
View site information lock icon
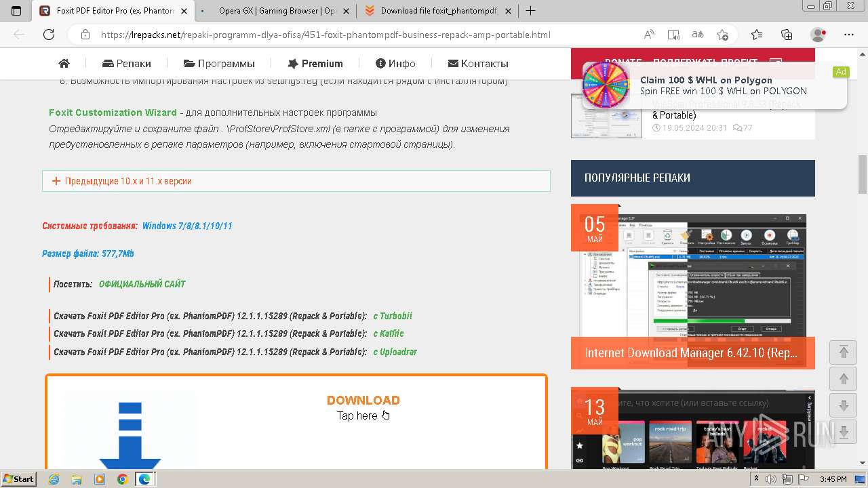pyautogui.click(x=85, y=35)
